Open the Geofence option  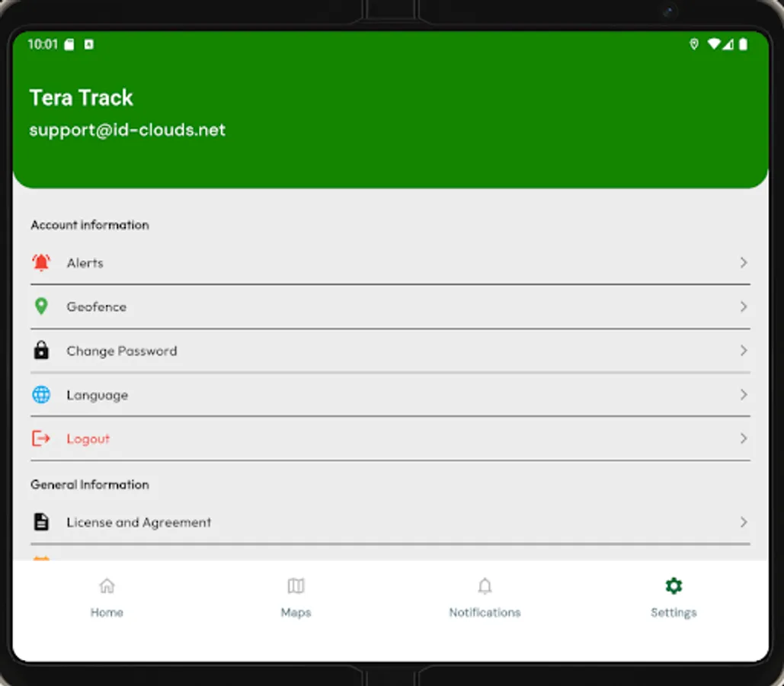[390, 306]
